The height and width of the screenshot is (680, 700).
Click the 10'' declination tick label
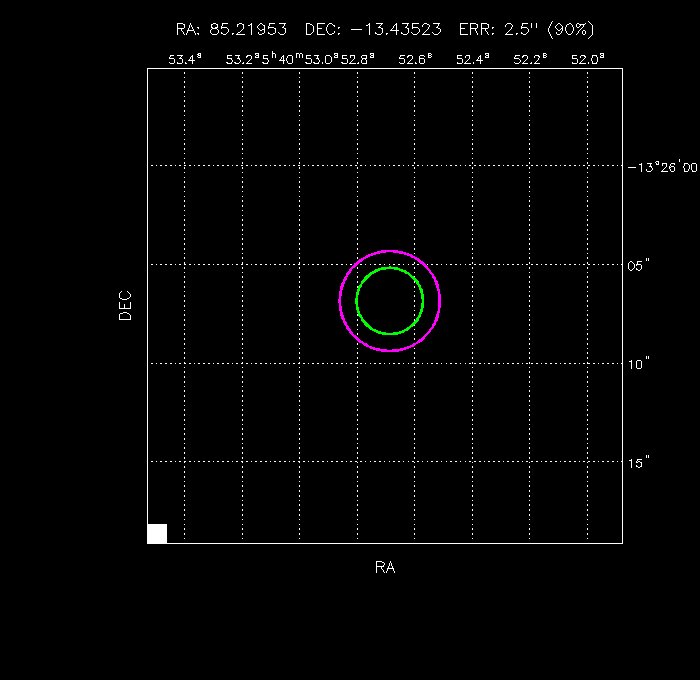[x=640, y=363]
